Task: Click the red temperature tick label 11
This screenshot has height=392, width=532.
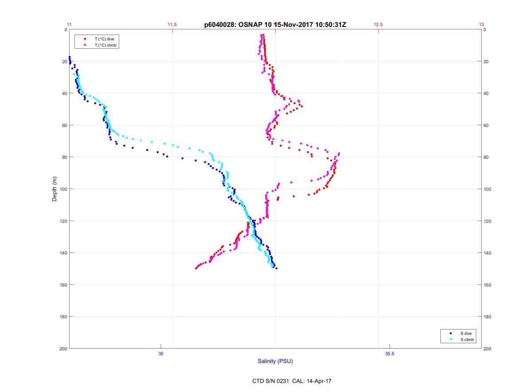Action: pos(69,25)
